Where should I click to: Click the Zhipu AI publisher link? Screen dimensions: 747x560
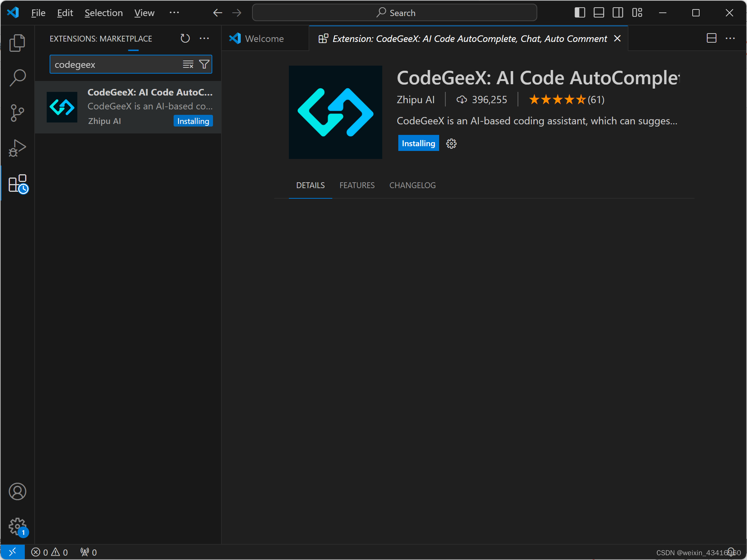(x=415, y=100)
